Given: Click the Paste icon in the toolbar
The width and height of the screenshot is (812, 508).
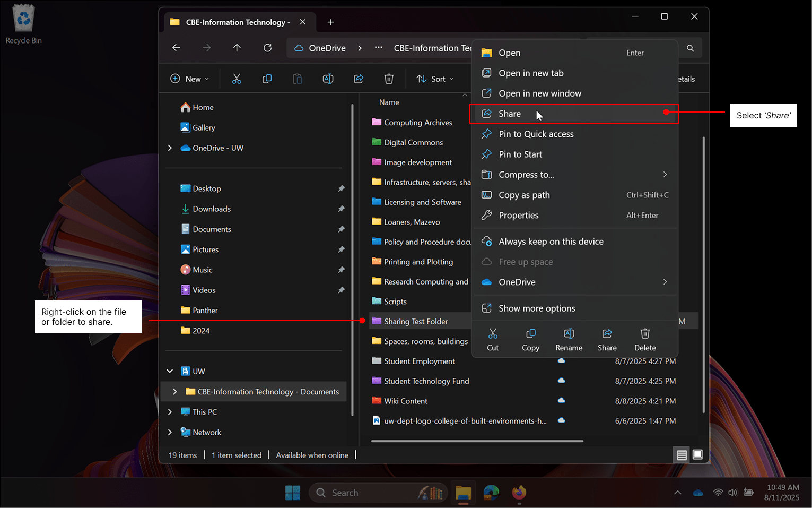Looking at the screenshot, I should (298, 79).
